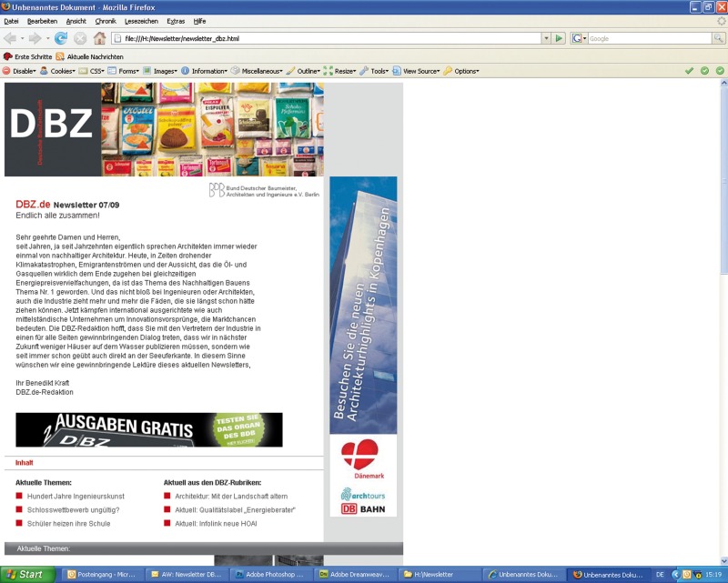Click the DBZ logo in the newsletter header
The height and width of the screenshot is (583, 728).
(53, 129)
